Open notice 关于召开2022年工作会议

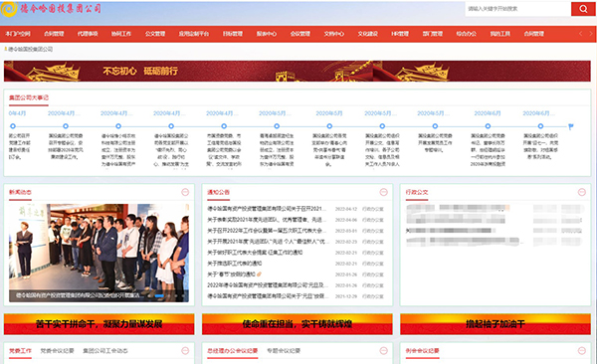(267, 231)
